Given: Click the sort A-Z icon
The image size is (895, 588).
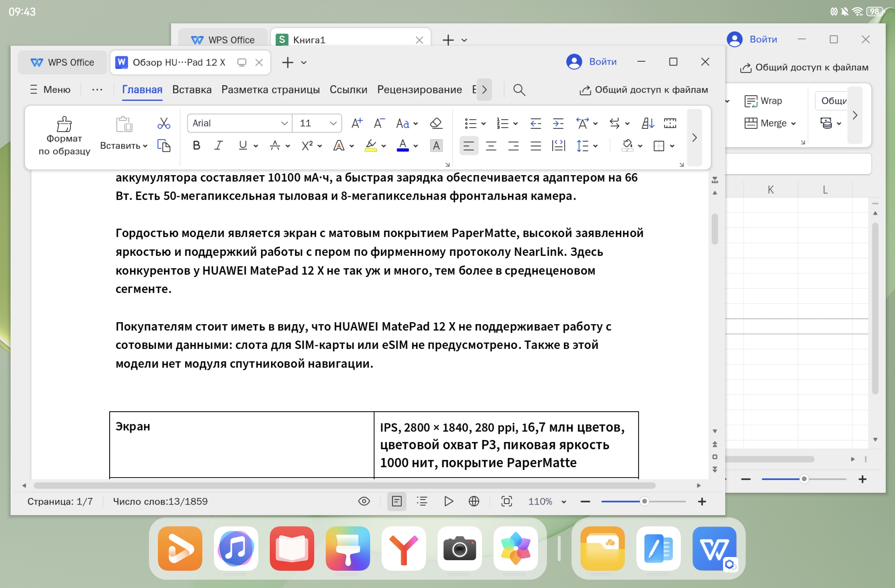Looking at the screenshot, I should coord(648,123).
